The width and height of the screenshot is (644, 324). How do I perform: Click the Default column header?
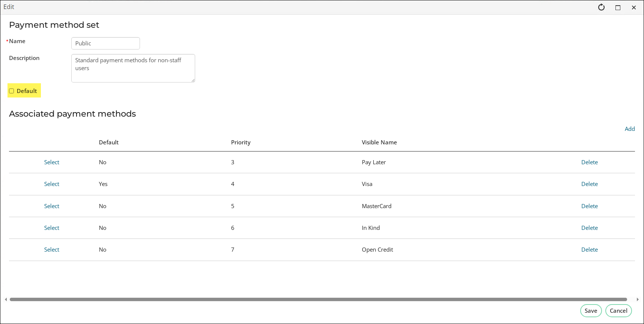coord(109,142)
